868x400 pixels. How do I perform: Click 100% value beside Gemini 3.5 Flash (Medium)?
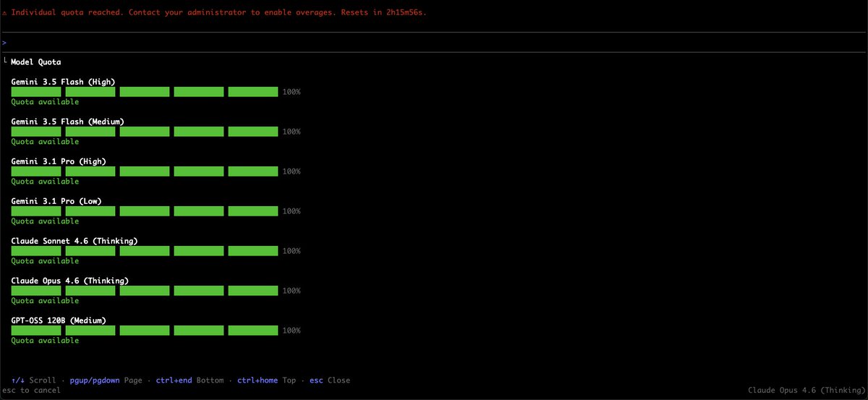point(292,132)
